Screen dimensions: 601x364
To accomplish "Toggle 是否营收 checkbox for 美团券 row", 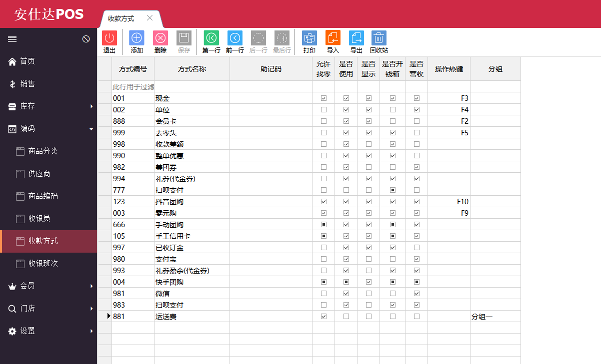I will pyautogui.click(x=416, y=167).
